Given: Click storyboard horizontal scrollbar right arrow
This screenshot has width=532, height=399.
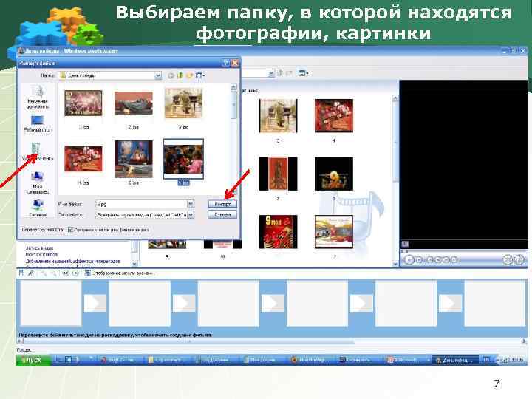Looking at the screenshot, I should pos(524,341).
